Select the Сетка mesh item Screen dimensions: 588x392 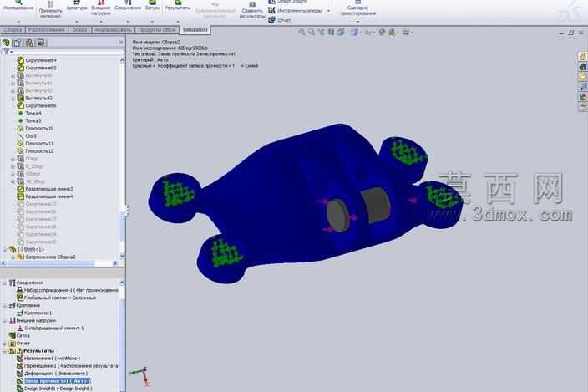(19, 335)
